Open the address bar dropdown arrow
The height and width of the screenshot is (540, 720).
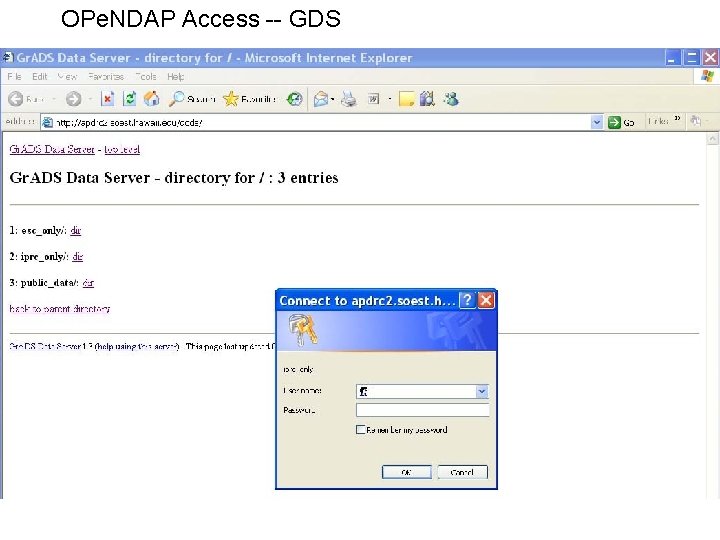click(596, 122)
